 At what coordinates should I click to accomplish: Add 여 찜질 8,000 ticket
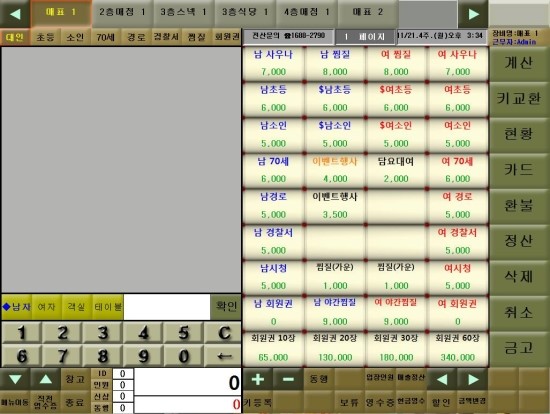coord(396,63)
